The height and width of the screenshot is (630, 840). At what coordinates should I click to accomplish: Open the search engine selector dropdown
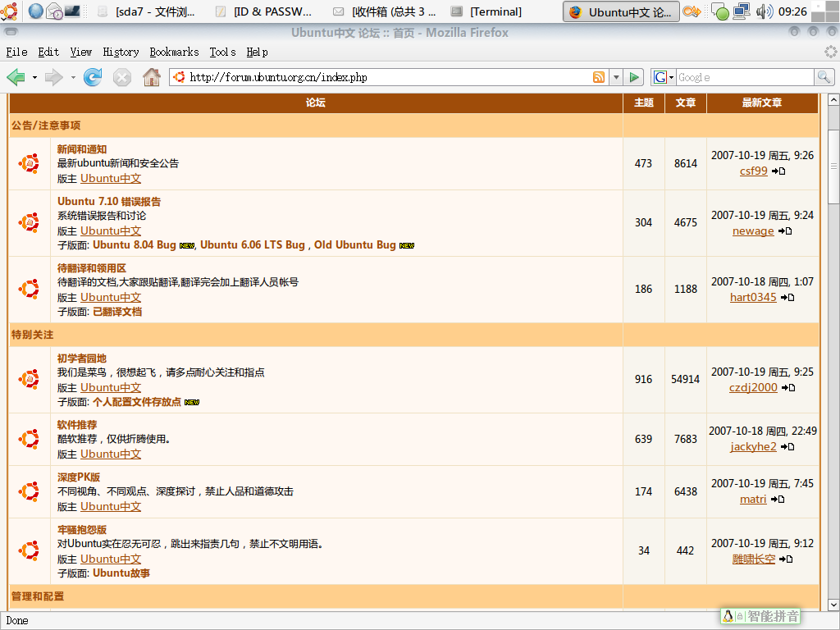pyautogui.click(x=663, y=77)
